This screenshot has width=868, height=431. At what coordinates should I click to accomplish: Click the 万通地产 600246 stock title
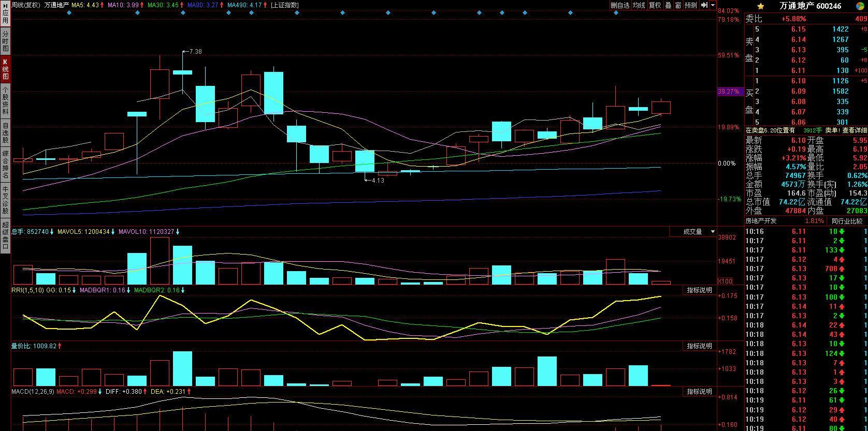click(x=811, y=6)
